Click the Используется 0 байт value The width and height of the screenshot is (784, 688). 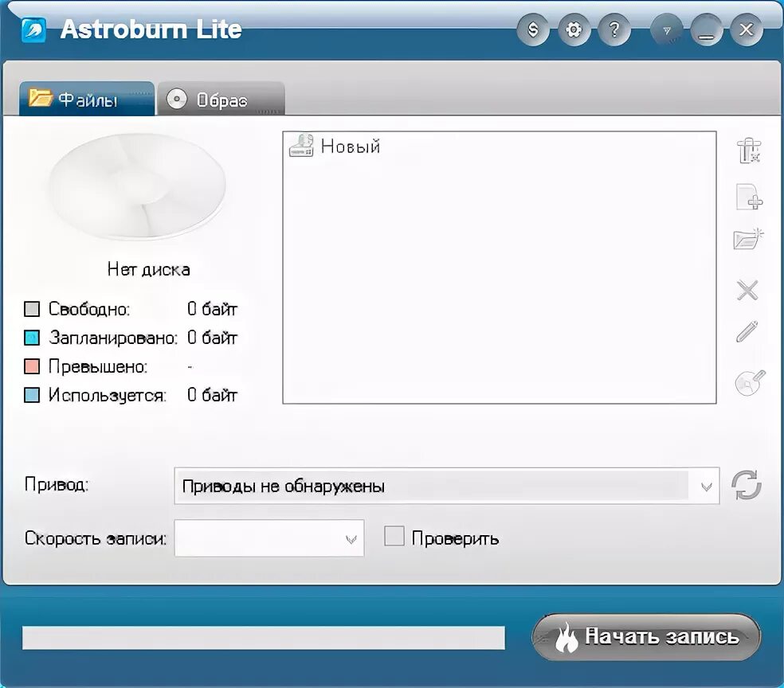[x=212, y=395]
